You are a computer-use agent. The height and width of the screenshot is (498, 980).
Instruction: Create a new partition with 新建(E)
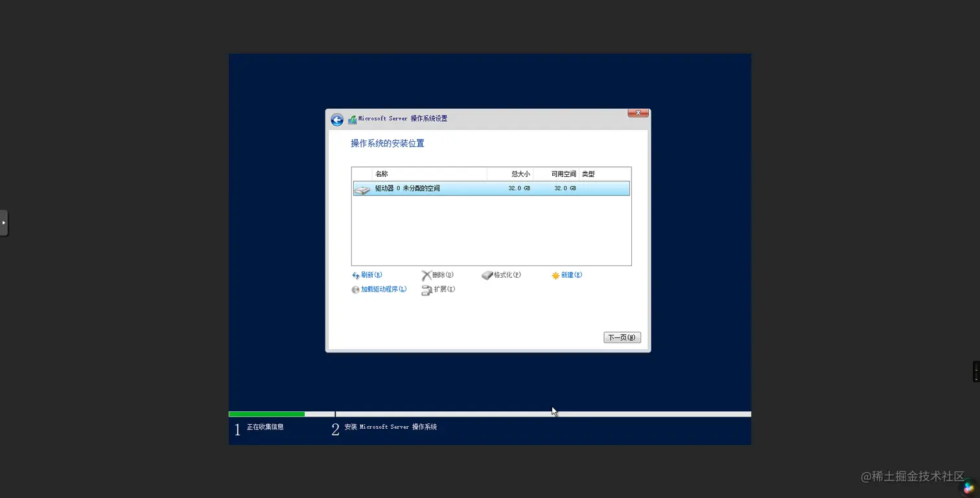click(567, 275)
